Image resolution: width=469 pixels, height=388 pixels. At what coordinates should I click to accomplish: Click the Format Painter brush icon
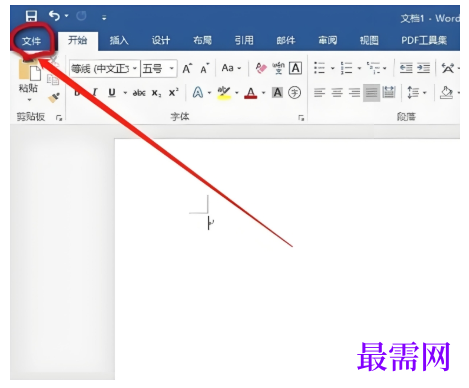pos(54,97)
